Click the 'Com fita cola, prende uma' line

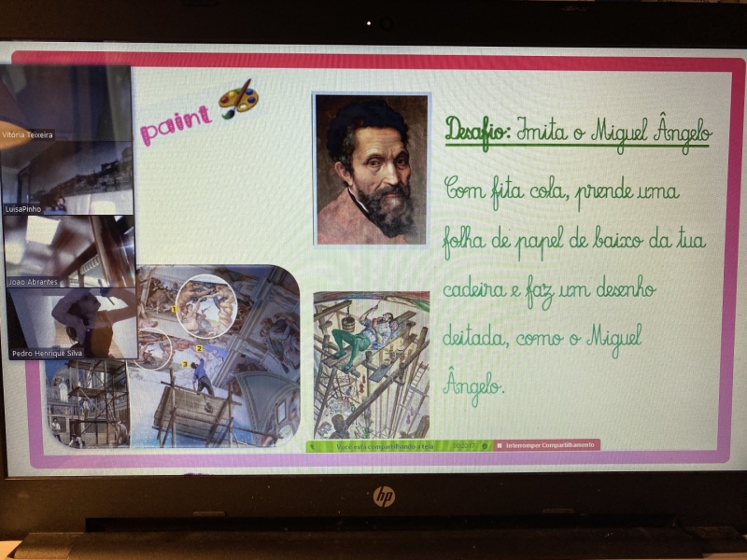pyautogui.click(x=562, y=191)
